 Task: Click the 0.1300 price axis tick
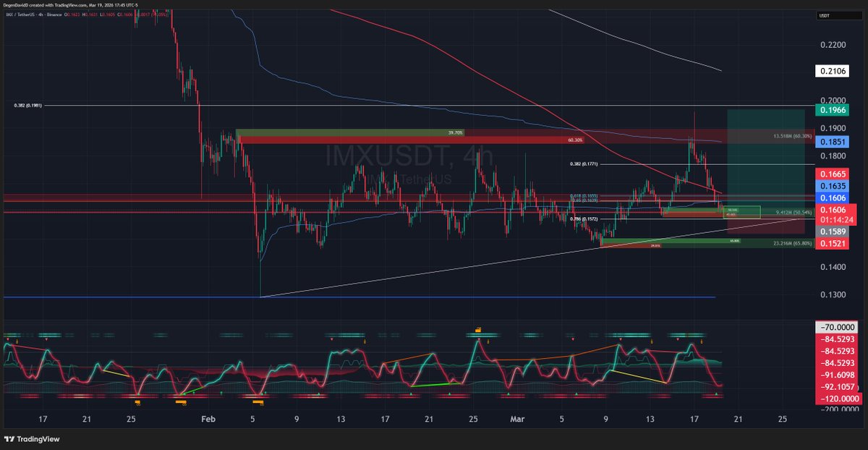click(x=833, y=295)
